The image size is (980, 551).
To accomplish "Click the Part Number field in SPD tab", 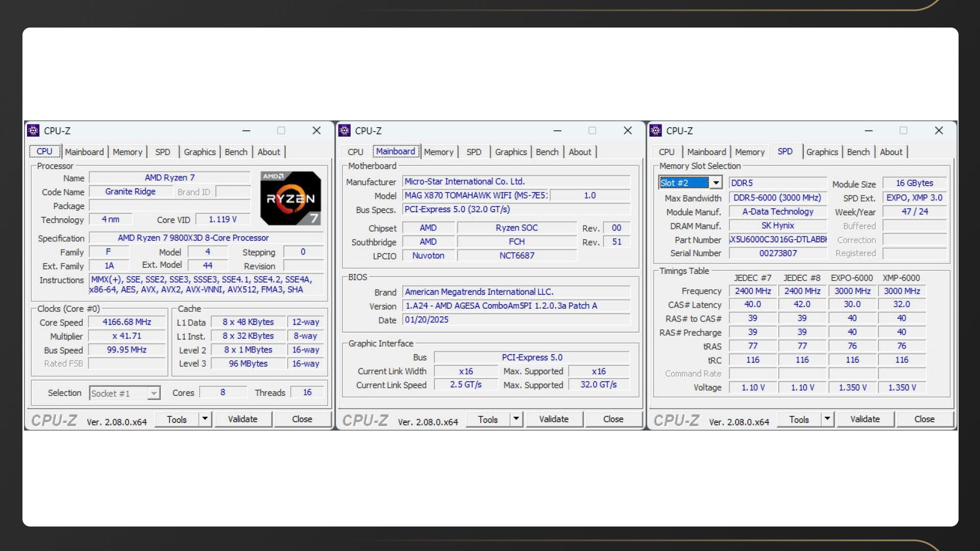I will tap(777, 239).
